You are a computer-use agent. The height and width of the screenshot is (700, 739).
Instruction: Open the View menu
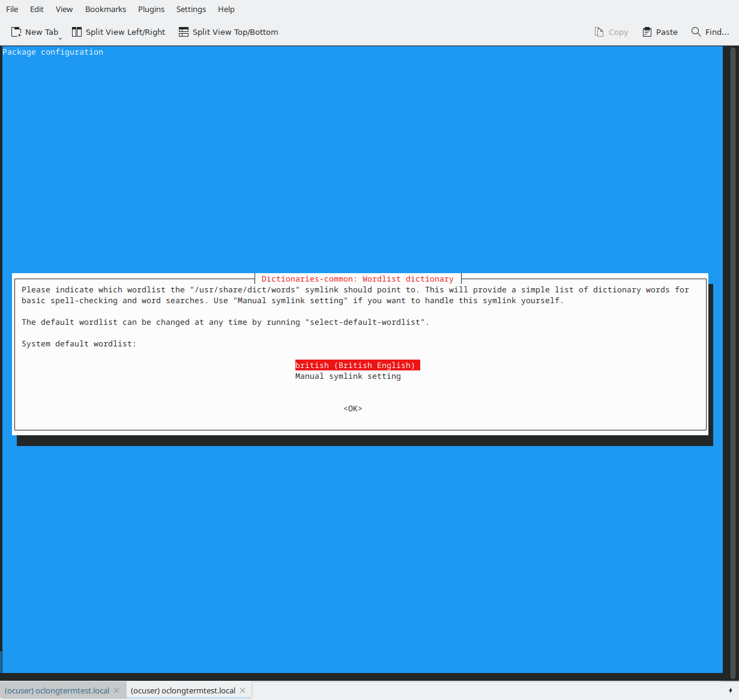(64, 9)
